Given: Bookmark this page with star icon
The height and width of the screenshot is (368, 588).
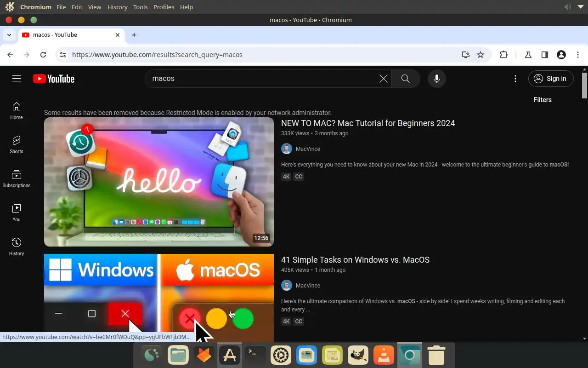Looking at the screenshot, I should pyautogui.click(x=481, y=55).
